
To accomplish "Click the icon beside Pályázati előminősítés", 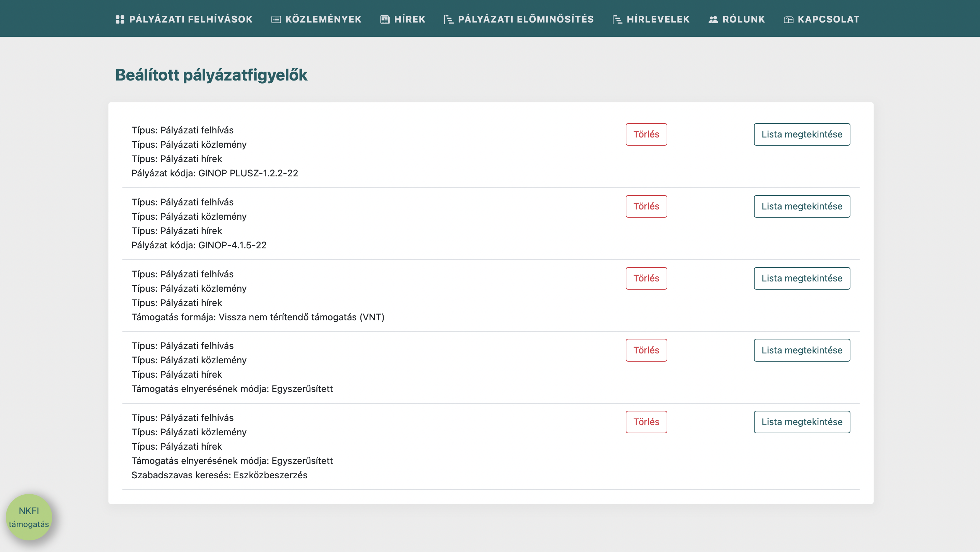I will (448, 19).
